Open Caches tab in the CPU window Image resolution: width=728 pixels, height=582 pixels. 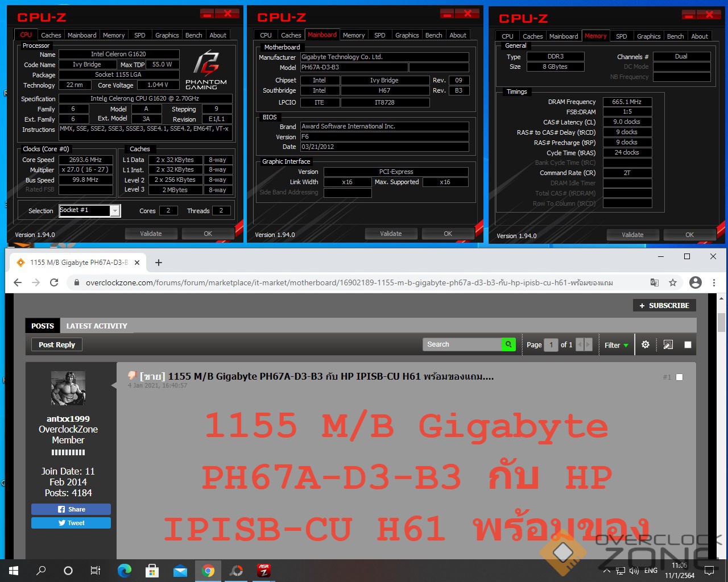[51, 35]
